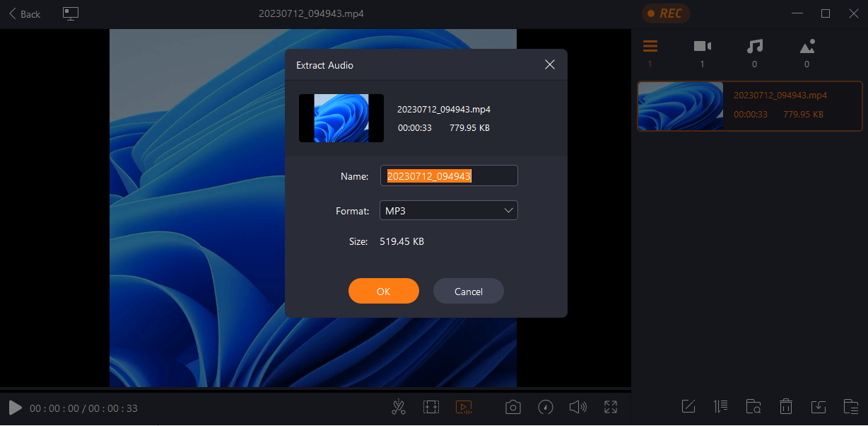Enter fullscreen with the expand icon
The width and height of the screenshot is (868, 426).
(x=611, y=407)
